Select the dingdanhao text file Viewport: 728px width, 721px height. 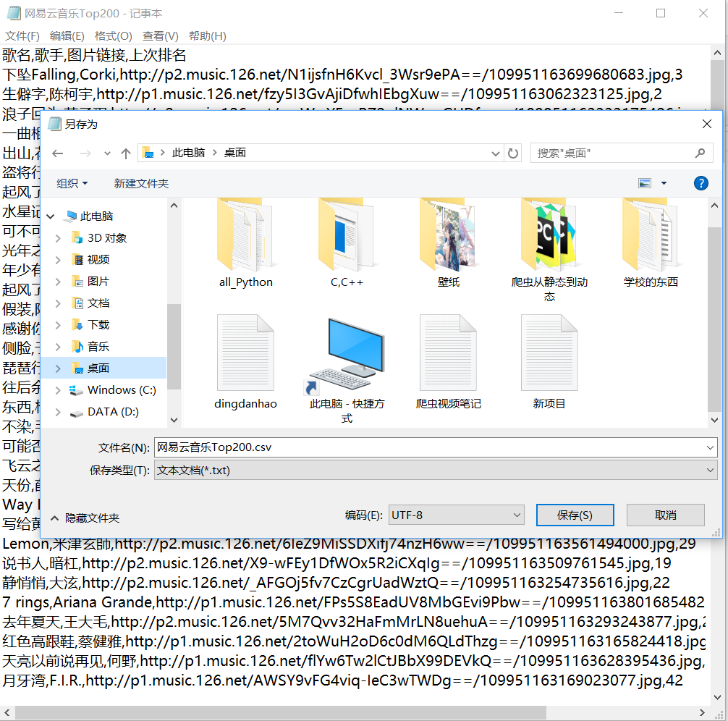click(x=245, y=362)
